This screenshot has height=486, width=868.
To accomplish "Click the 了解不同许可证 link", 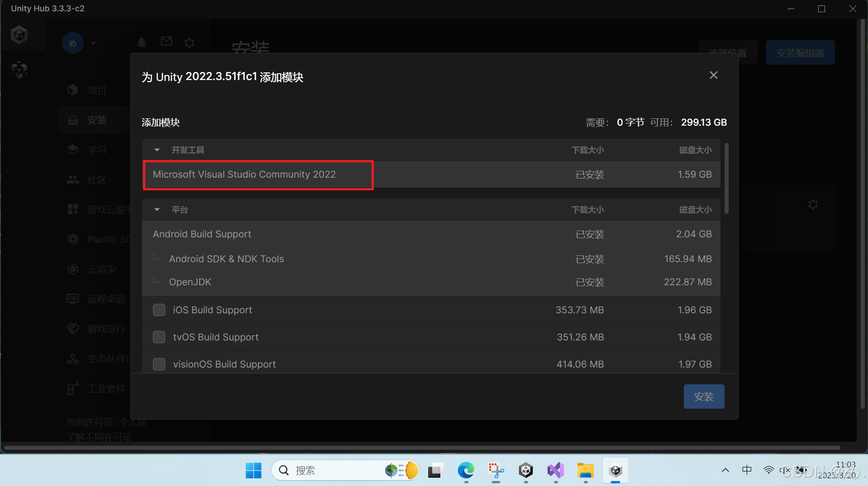I will tap(99, 437).
